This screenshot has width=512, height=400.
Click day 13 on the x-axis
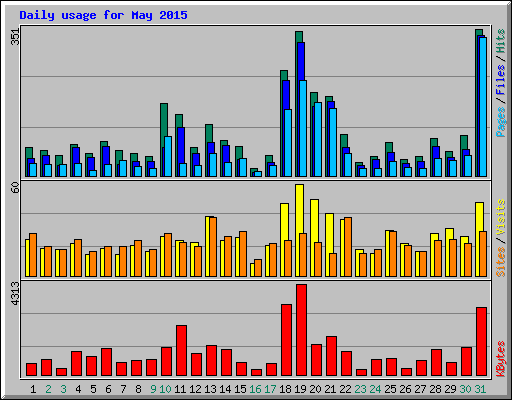(210, 389)
